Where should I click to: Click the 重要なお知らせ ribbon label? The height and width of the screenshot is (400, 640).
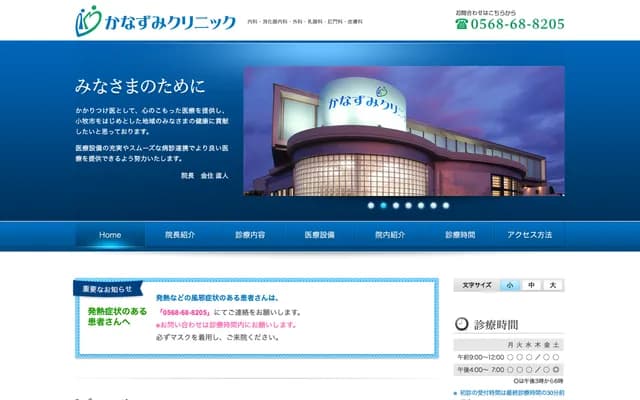point(107,289)
